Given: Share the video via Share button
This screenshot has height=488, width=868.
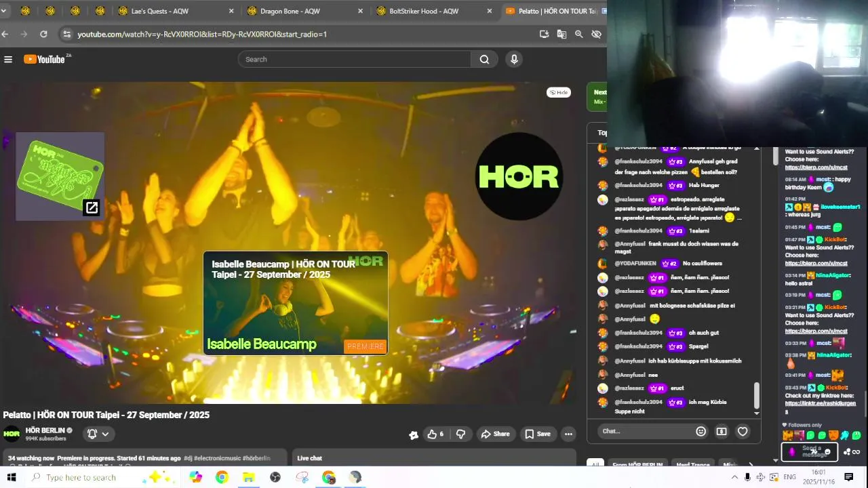Looking at the screenshot, I should [495, 434].
